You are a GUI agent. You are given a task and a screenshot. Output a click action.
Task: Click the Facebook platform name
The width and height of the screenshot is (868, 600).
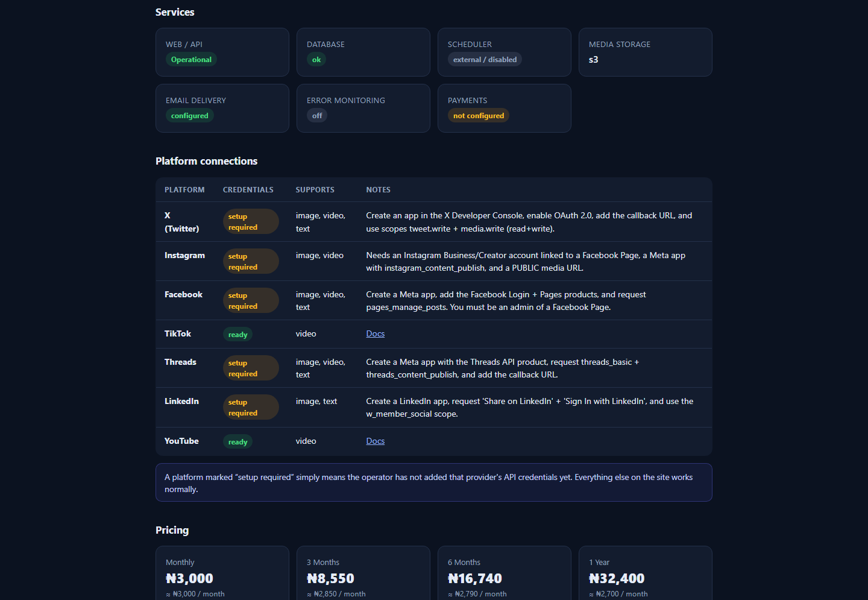183,294
